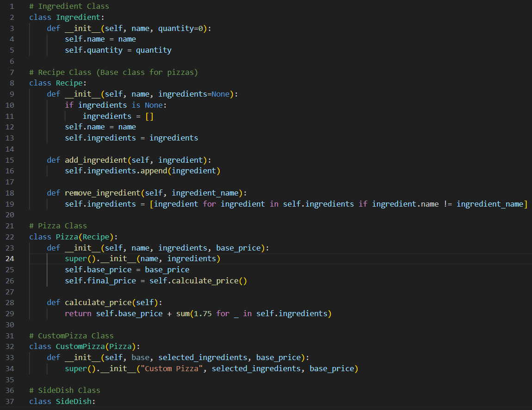This screenshot has width=532, height=410.
Task: Click 'ingredients=None' parameter on line 9
Action: click(194, 94)
